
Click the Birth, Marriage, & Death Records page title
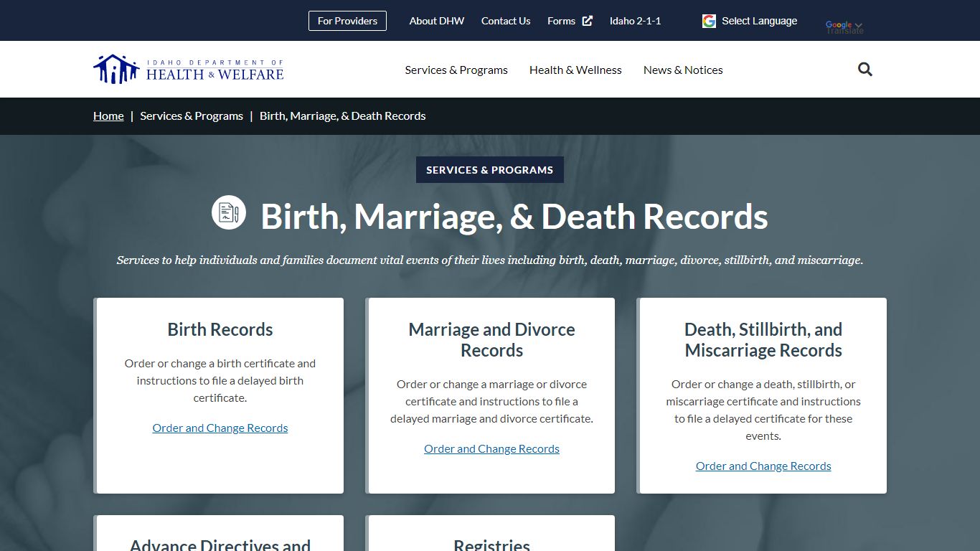(514, 217)
